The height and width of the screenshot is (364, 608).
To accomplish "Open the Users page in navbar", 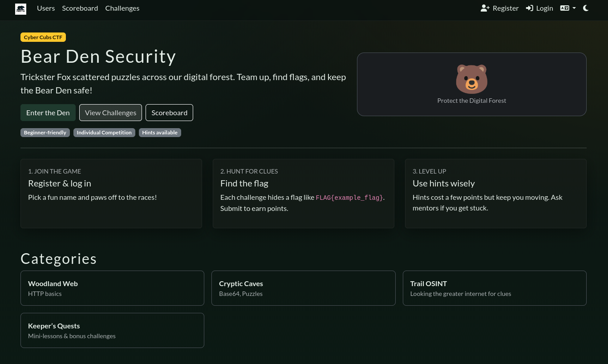I will pyautogui.click(x=46, y=8).
